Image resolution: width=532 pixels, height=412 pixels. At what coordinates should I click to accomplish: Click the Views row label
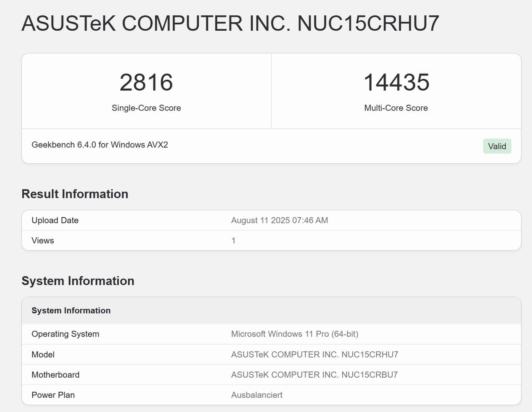pos(43,241)
